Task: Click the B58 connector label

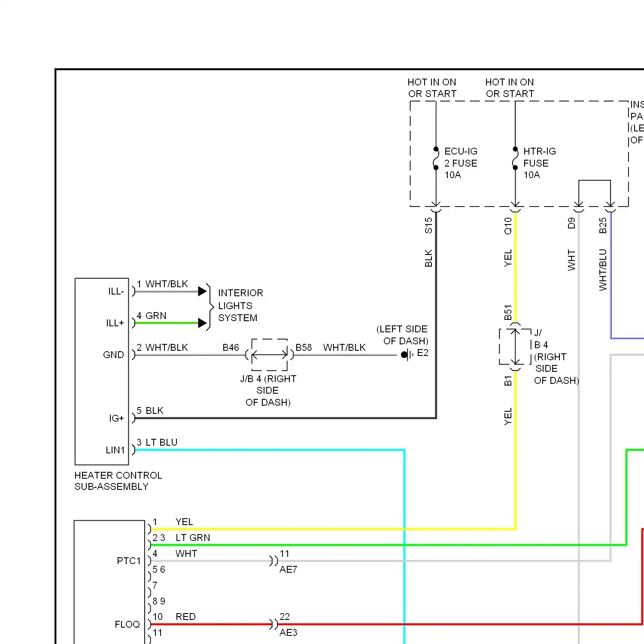Action: [x=304, y=347]
